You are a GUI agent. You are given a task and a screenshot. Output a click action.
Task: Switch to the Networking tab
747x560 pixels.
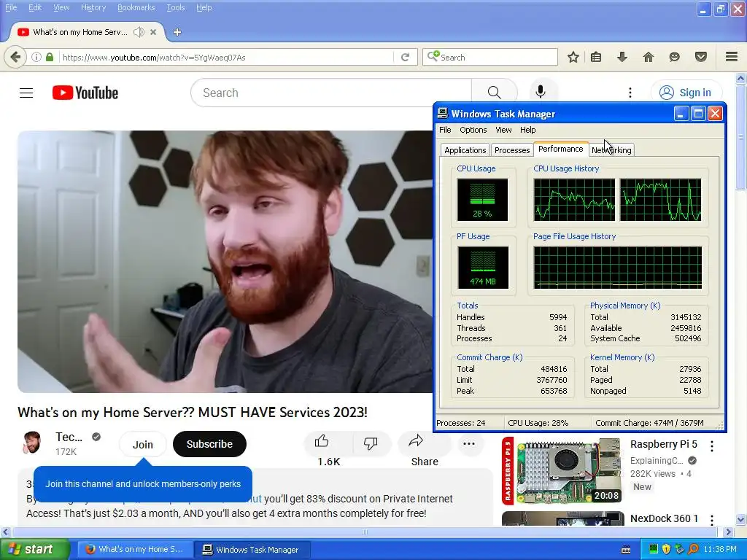[x=611, y=150]
